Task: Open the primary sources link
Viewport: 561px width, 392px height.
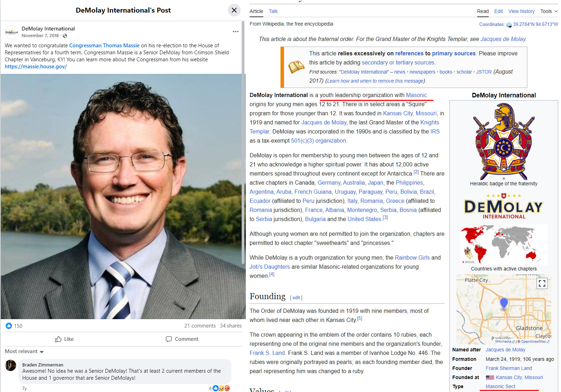Action: 454,54
